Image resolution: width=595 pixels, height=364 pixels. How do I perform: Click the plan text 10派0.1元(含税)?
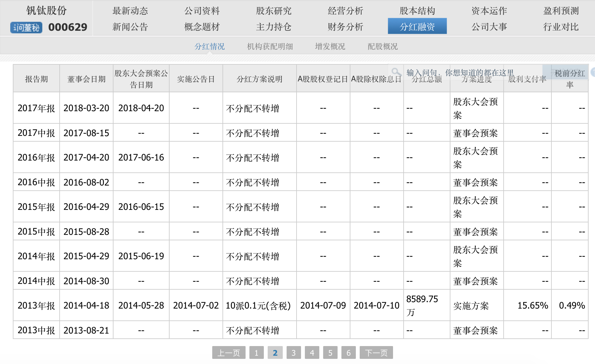[258, 306]
